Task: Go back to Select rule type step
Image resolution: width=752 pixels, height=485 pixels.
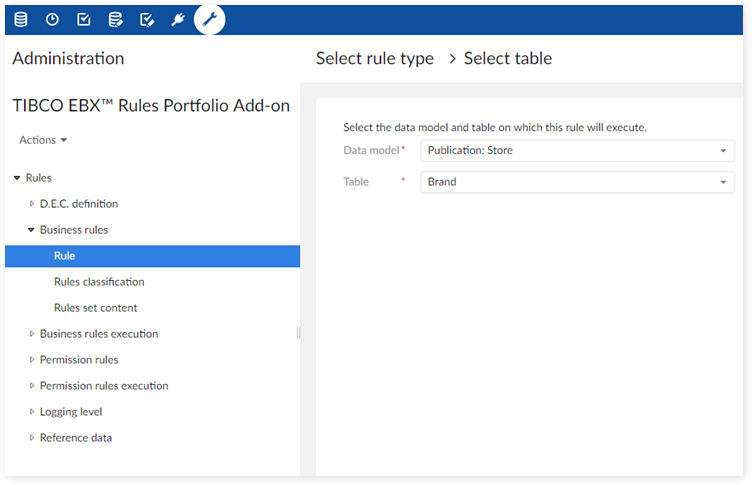Action: click(375, 59)
